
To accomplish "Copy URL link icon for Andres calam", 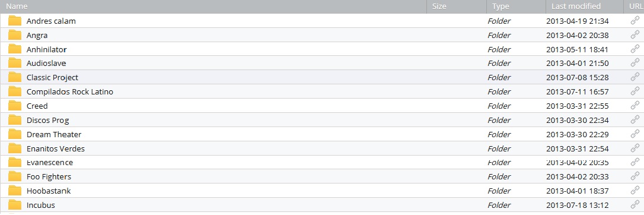I will pos(635,21).
